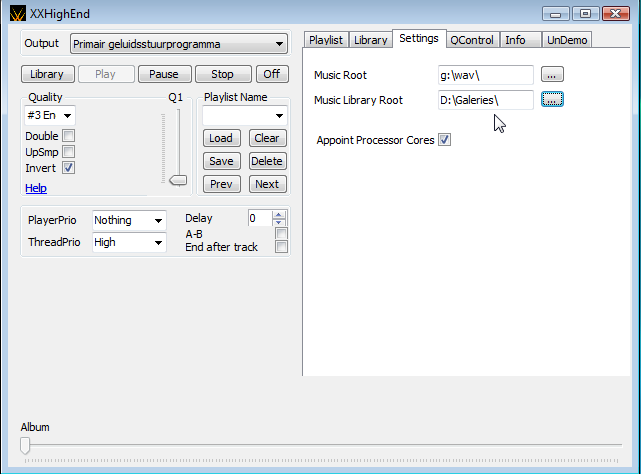
Task: Open the Help link
Action: click(36, 188)
